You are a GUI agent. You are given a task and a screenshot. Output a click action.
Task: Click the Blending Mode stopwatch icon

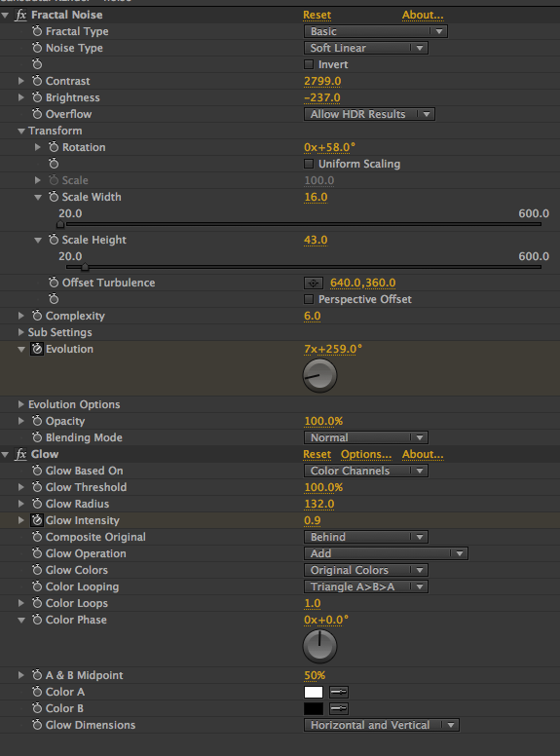tap(37, 437)
